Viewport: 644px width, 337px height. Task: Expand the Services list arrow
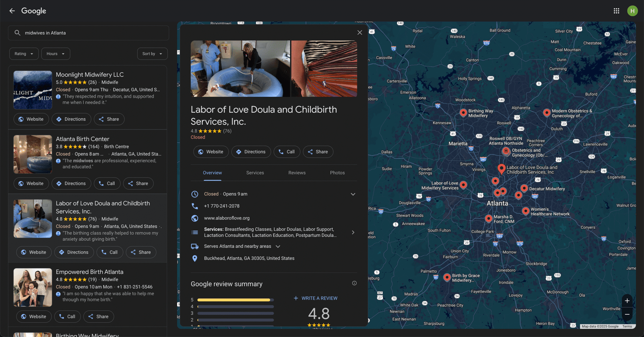tap(353, 232)
